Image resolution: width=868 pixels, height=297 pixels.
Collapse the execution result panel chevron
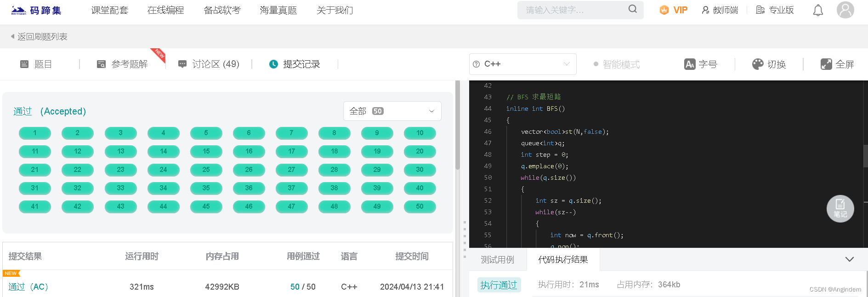point(850,259)
